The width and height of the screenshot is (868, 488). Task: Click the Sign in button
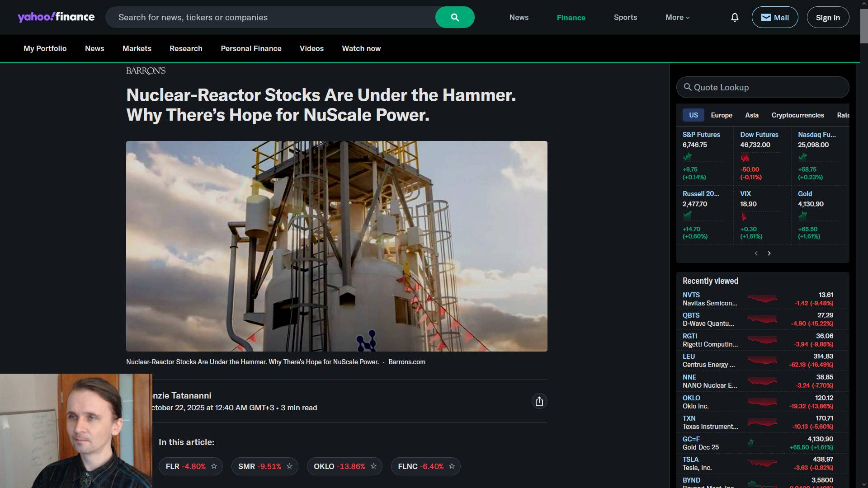[827, 18]
